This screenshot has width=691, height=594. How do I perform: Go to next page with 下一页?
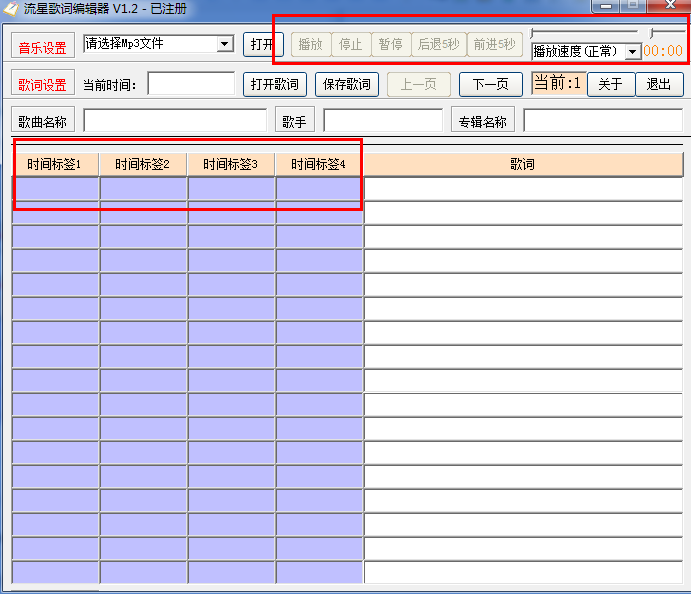click(x=490, y=84)
